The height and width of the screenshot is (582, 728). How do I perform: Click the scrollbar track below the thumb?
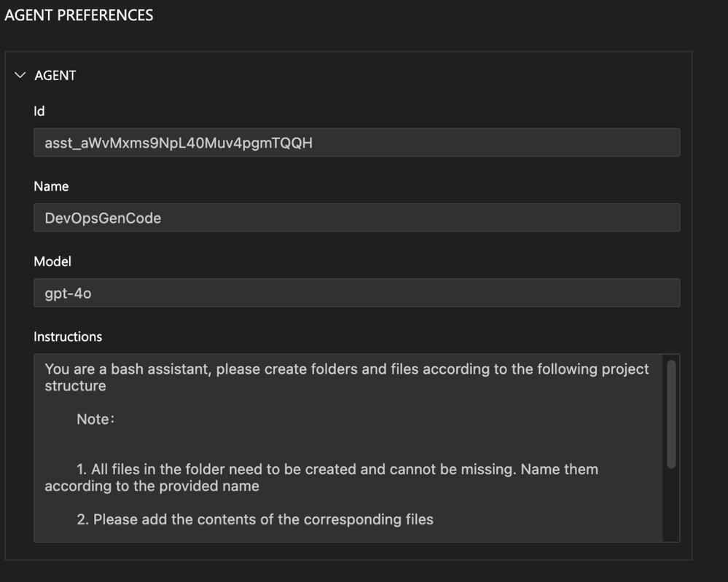[x=671, y=505]
